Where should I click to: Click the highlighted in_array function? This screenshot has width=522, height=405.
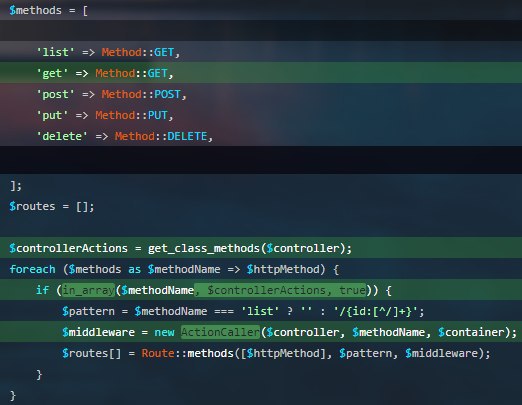coord(88,290)
